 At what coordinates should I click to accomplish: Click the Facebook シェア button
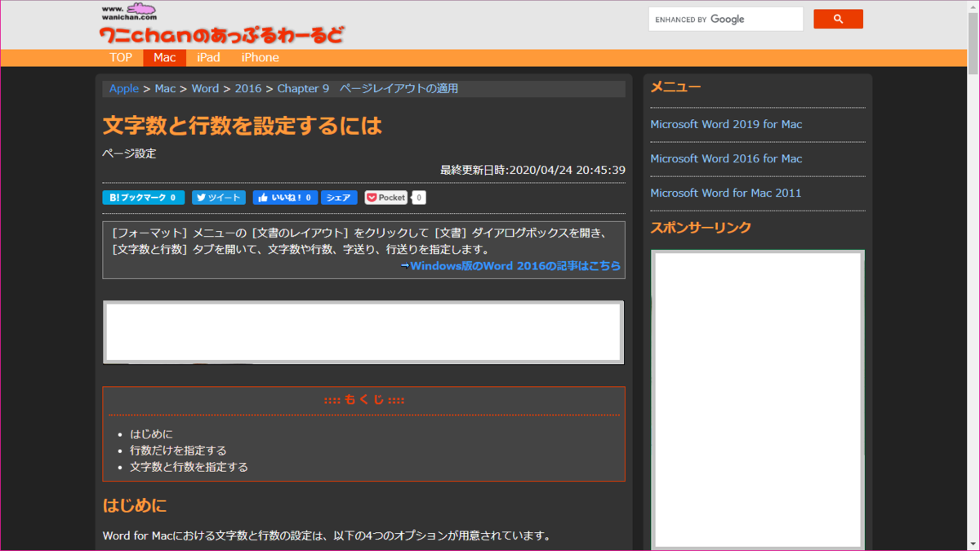coord(338,198)
